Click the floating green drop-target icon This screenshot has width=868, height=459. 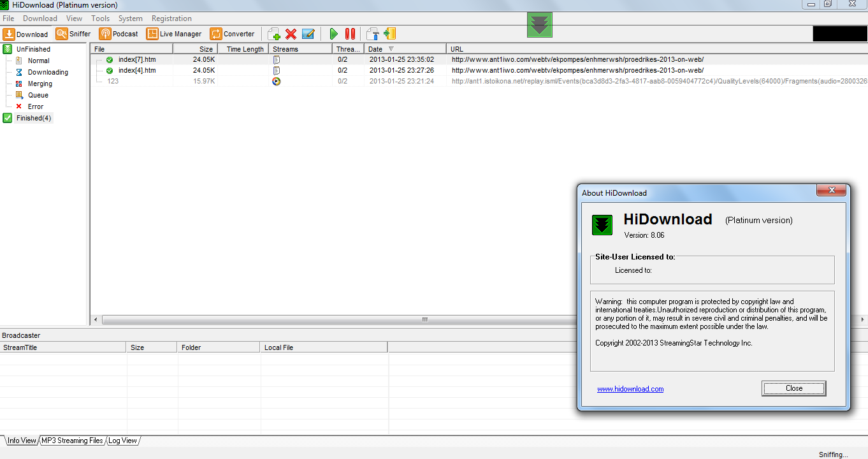[x=540, y=25]
